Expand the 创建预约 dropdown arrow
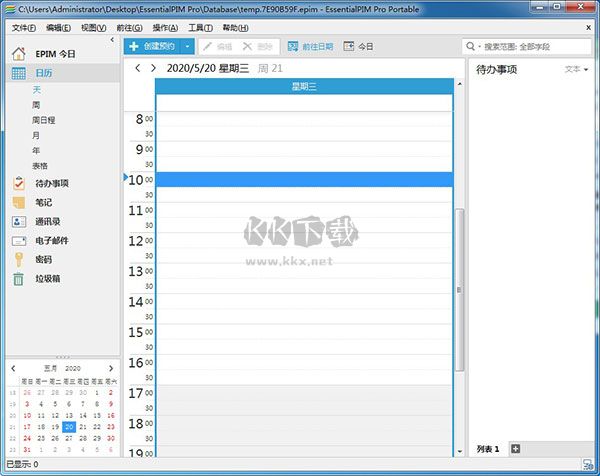This screenshot has height=476, width=600. click(x=187, y=47)
